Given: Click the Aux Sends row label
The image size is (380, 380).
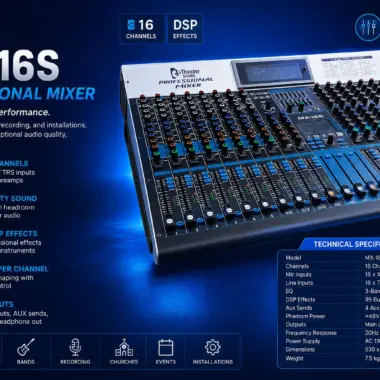Looking at the screenshot, I should [x=299, y=308].
